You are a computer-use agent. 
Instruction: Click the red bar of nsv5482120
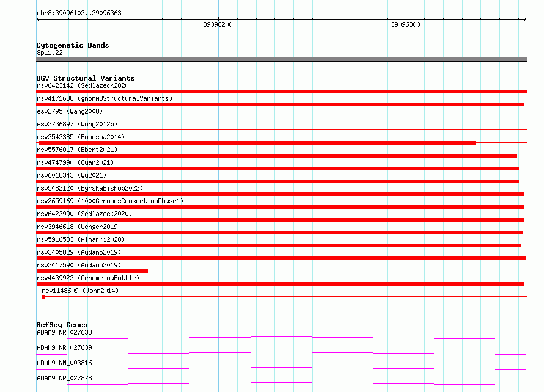281,194
